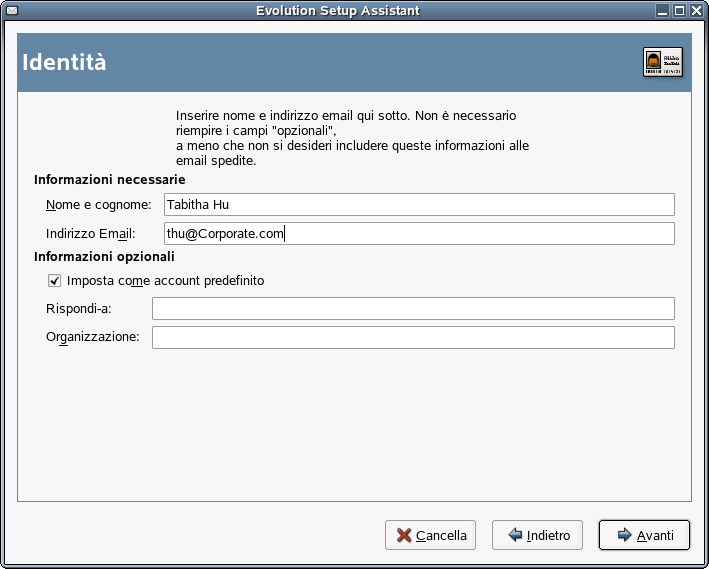Maximize the Evolution Setup Assistant window
Screen dimensions: 709x569
[x=679, y=10]
